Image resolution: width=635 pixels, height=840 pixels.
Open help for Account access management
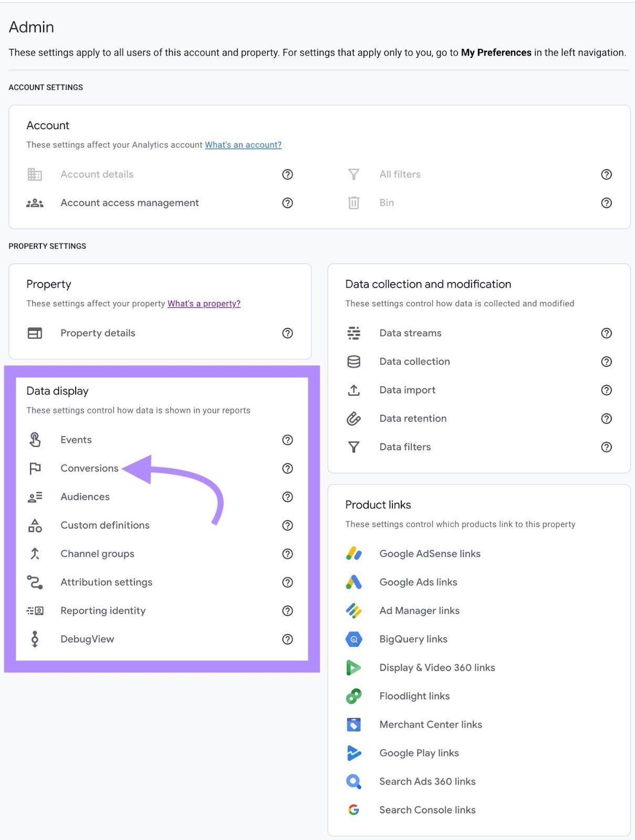(287, 203)
